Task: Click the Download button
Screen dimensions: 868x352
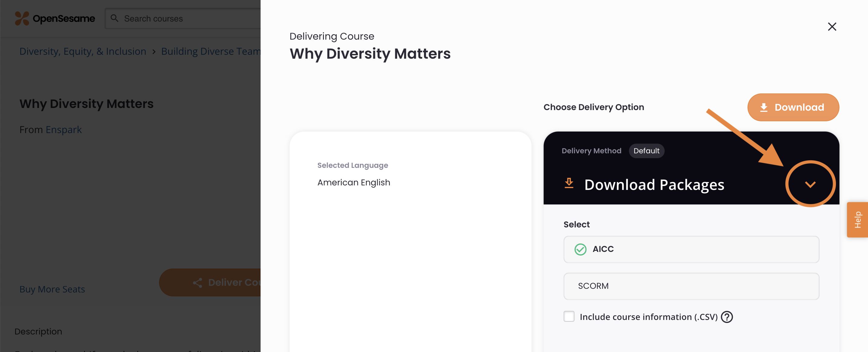Action: point(793,107)
